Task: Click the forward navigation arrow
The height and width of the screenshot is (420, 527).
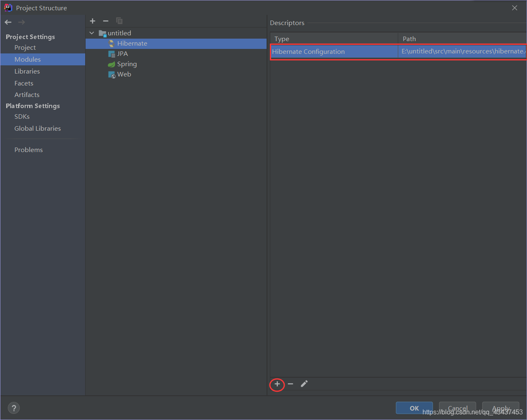Action: click(x=21, y=22)
